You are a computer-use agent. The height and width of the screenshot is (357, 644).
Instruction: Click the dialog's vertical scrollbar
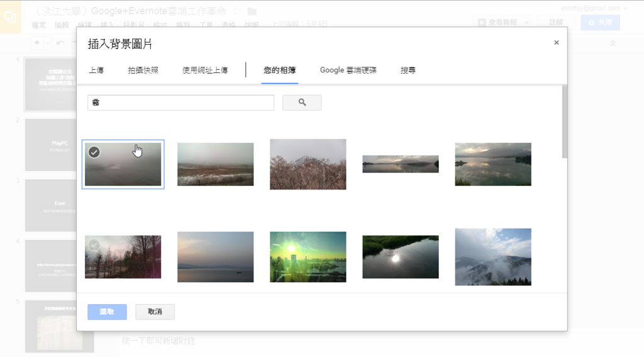tap(565, 122)
